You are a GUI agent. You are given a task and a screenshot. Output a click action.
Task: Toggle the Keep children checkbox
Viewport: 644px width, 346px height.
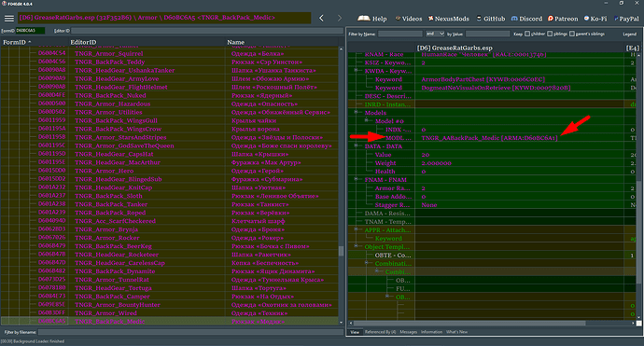(527, 34)
